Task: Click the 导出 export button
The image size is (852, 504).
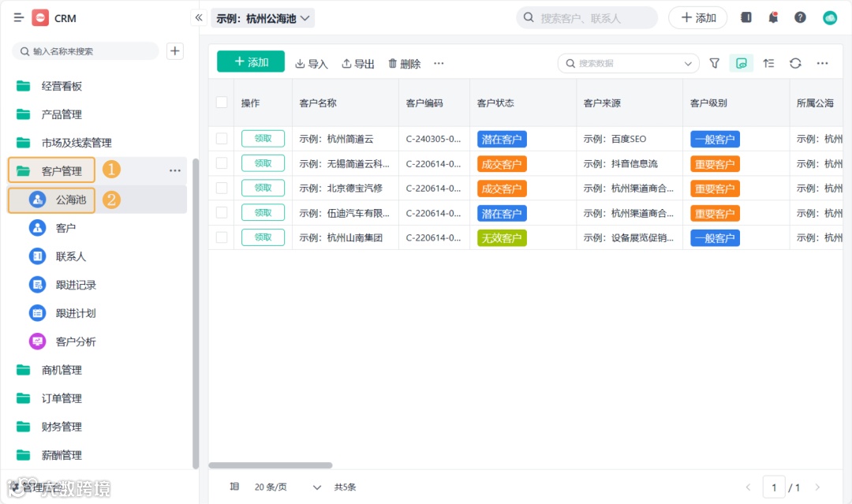Action: [x=358, y=64]
